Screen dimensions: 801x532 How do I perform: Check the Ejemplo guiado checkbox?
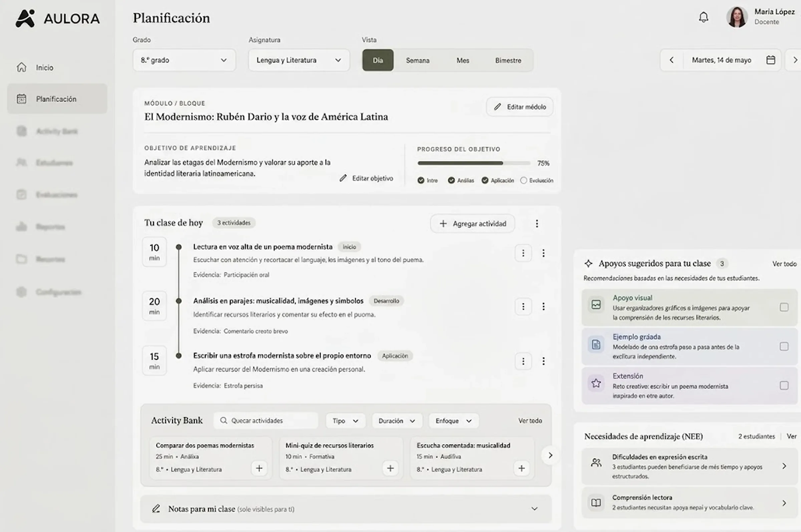[x=784, y=346]
